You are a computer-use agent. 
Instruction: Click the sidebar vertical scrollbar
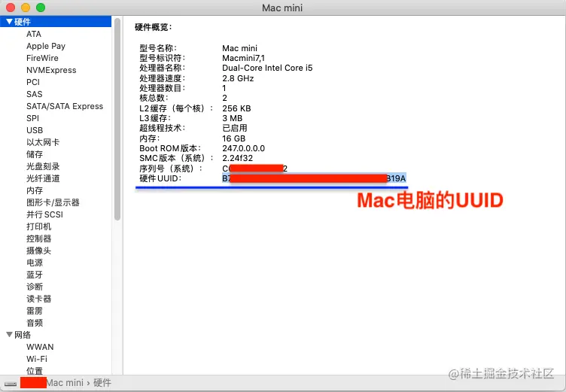click(x=117, y=119)
